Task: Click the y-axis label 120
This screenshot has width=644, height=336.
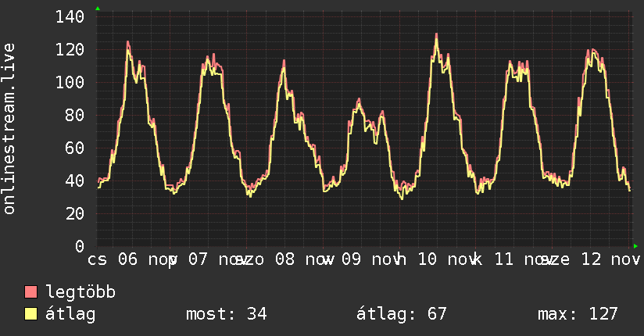Action: (70, 50)
